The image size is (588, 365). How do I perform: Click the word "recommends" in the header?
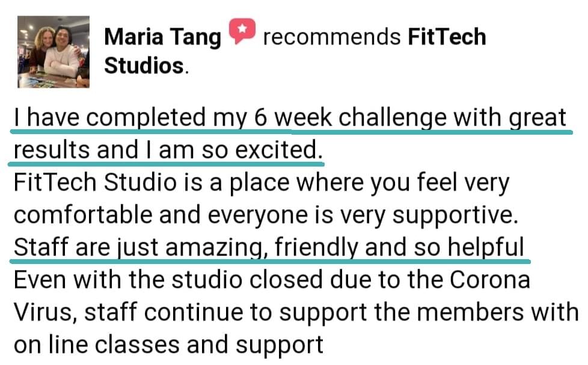coord(332,37)
